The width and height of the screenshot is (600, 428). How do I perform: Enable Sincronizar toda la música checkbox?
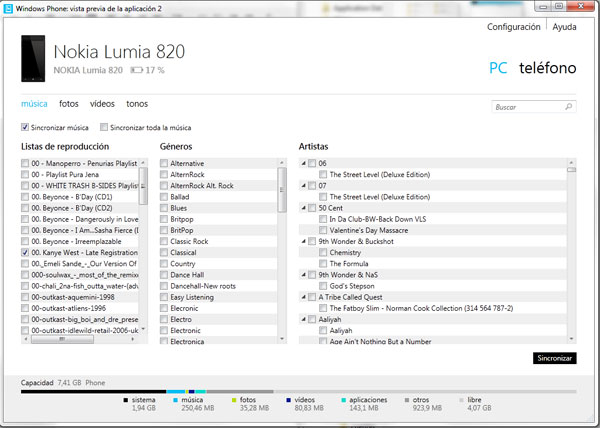click(104, 127)
